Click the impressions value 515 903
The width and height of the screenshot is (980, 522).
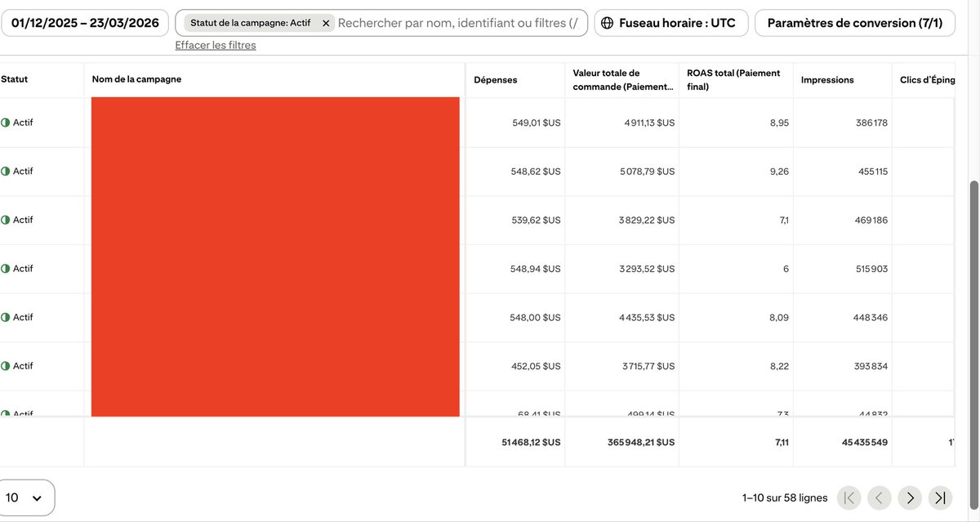point(871,269)
